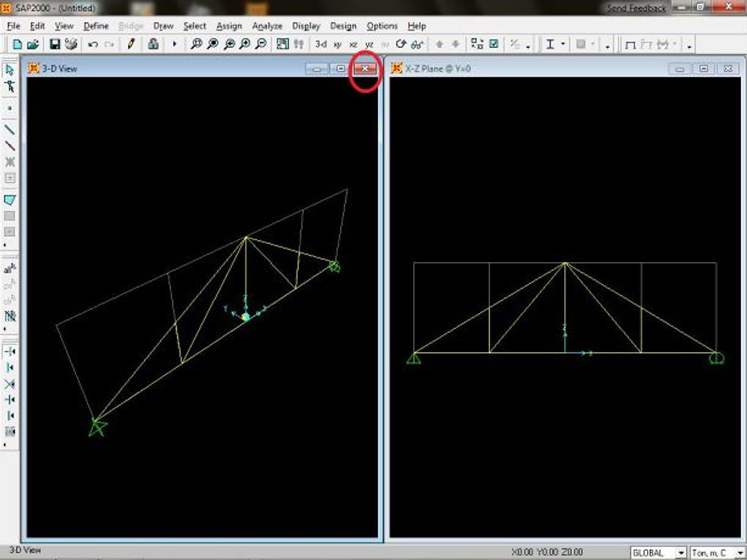Select the Rubber Band Zoom magnifier
Viewport: 747px width, 560px height.
coord(196,44)
